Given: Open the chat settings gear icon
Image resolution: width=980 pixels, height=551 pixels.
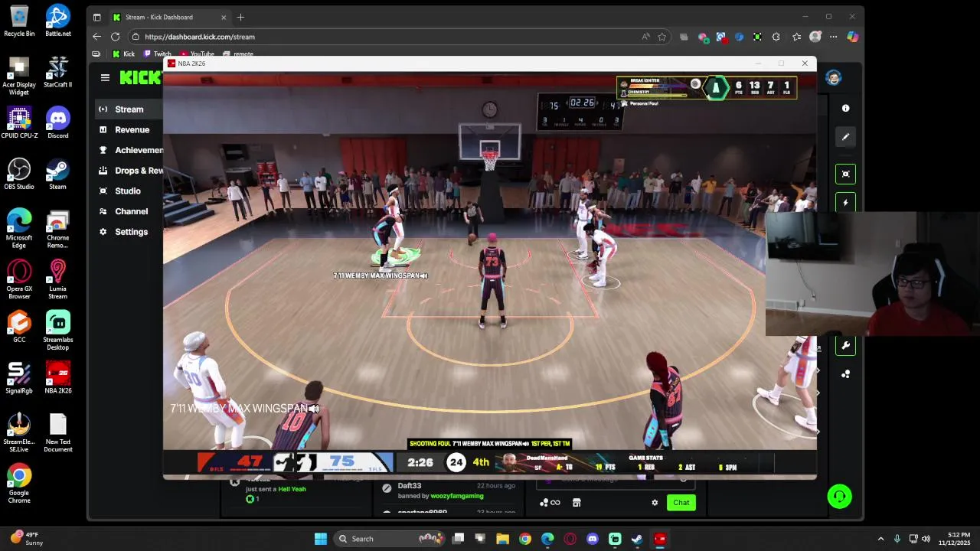Looking at the screenshot, I should [x=655, y=503].
